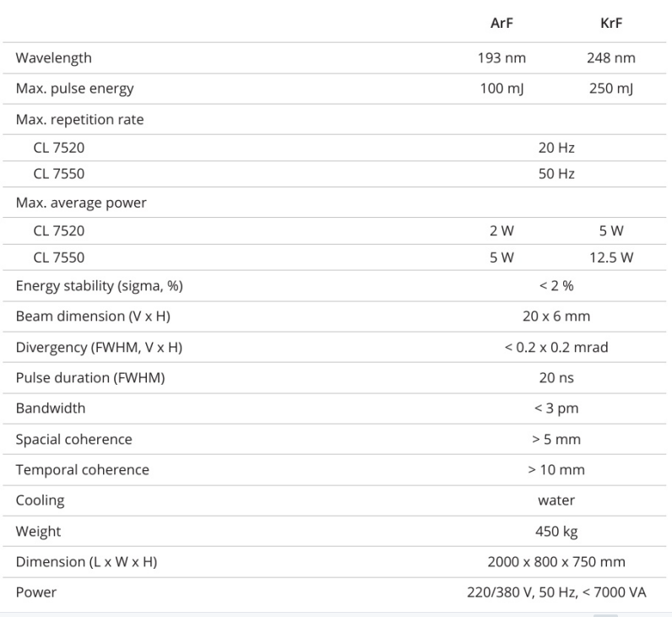The image size is (672, 617).
Task: Click the water cooling value
Action: pos(556,500)
